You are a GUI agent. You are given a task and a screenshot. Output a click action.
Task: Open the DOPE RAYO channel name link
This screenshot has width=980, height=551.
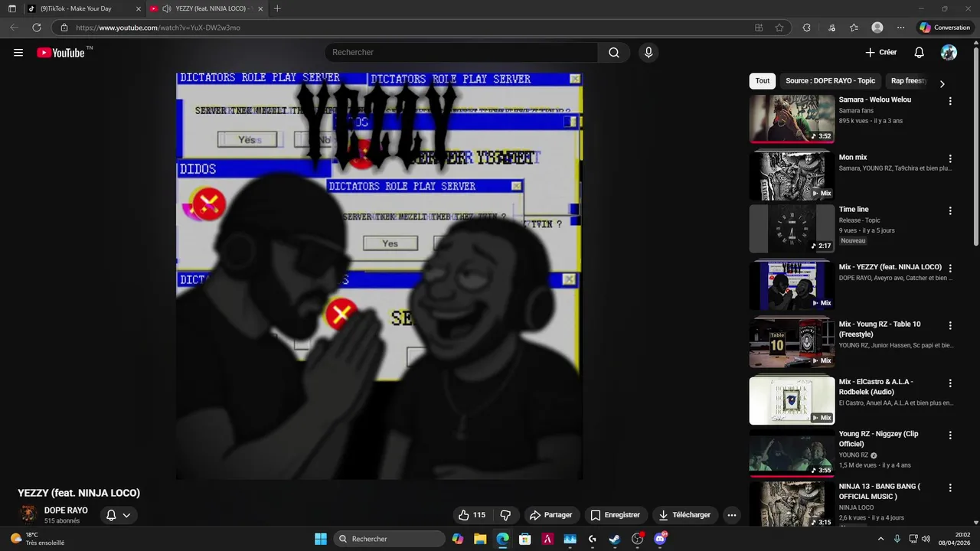click(66, 510)
